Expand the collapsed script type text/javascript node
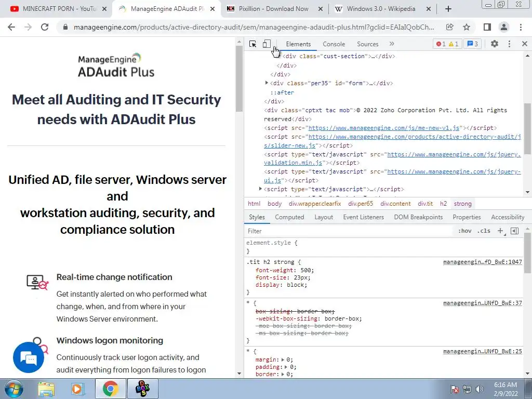 click(x=260, y=189)
